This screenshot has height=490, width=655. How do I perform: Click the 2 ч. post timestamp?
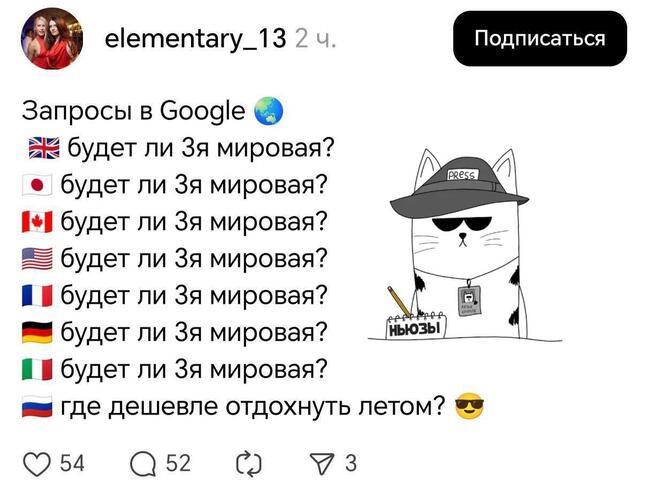[x=315, y=38]
